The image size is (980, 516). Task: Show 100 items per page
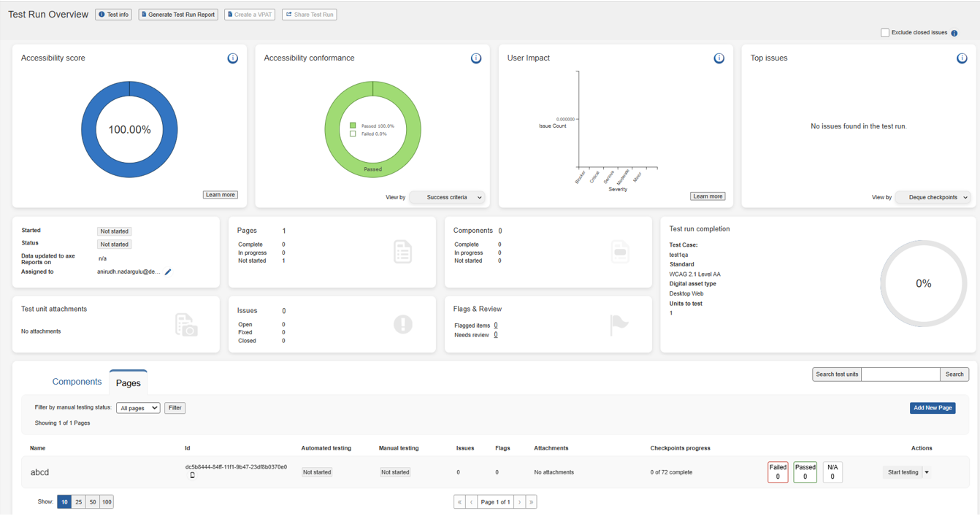tap(107, 502)
